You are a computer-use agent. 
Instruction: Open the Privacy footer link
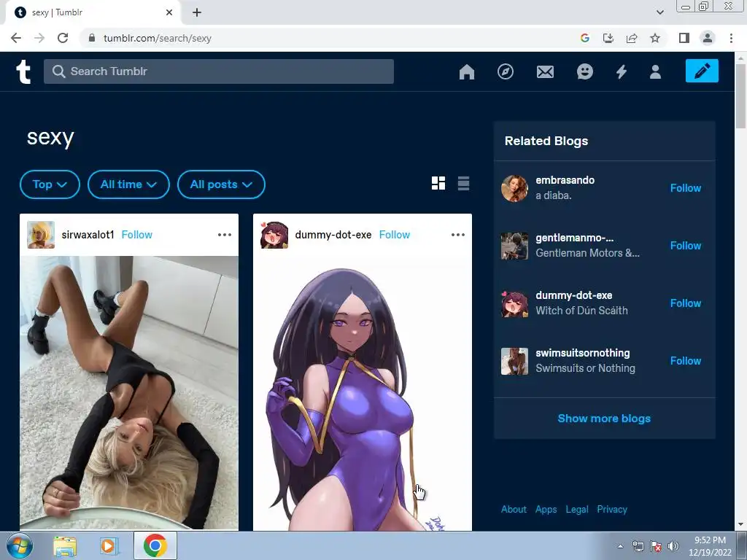click(x=612, y=510)
